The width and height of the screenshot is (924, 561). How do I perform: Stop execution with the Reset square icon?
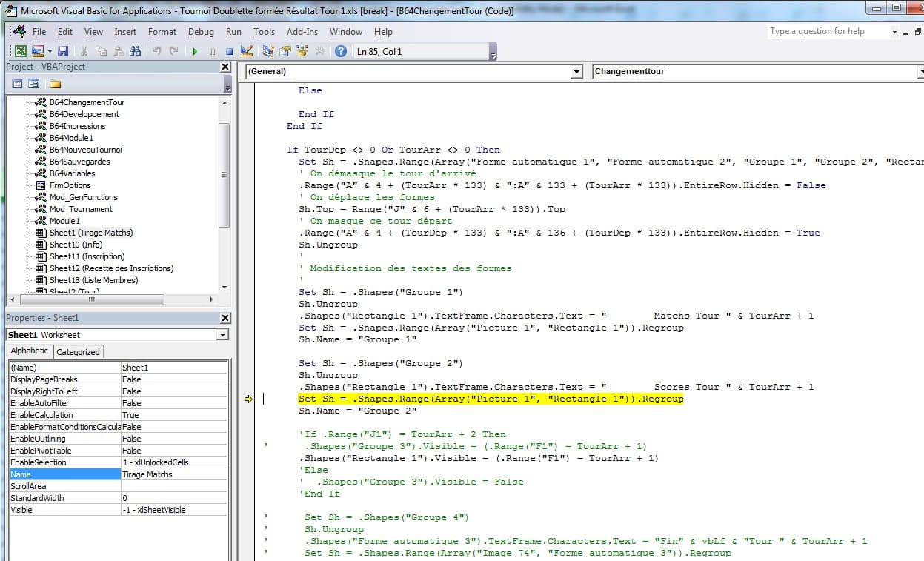click(229, 51)
